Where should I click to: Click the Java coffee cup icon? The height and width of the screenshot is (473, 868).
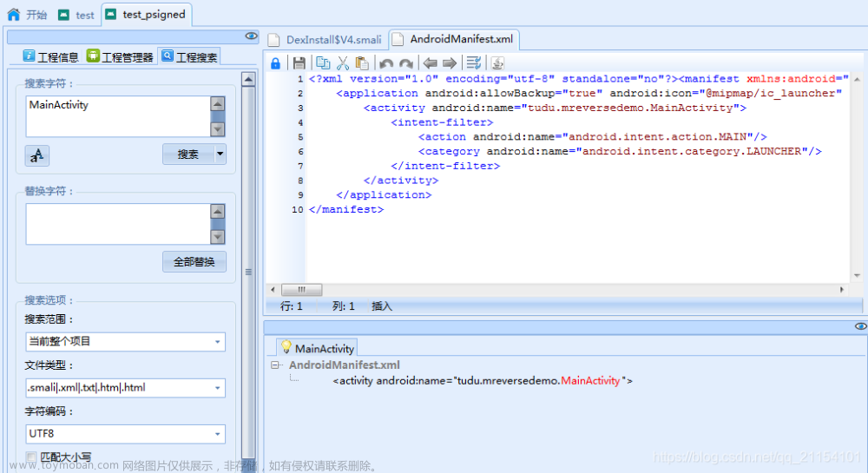(x=497, y=63)
